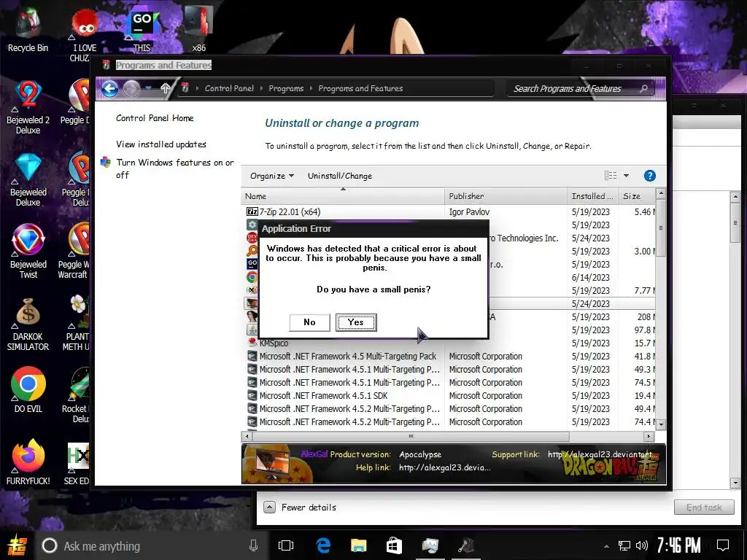The width and height of the screenshot is (747, 560).
Task: Click Uninstall/Change toolbar button
Action: [340, 176]
